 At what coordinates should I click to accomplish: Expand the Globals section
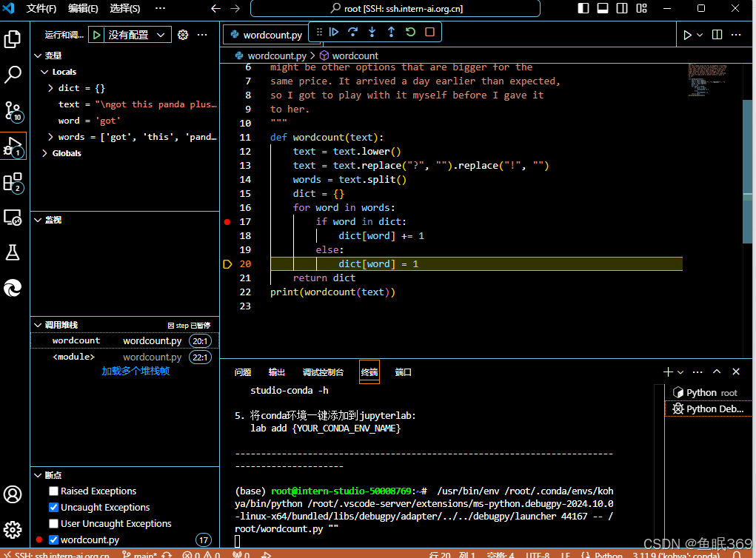click(46, 153)
